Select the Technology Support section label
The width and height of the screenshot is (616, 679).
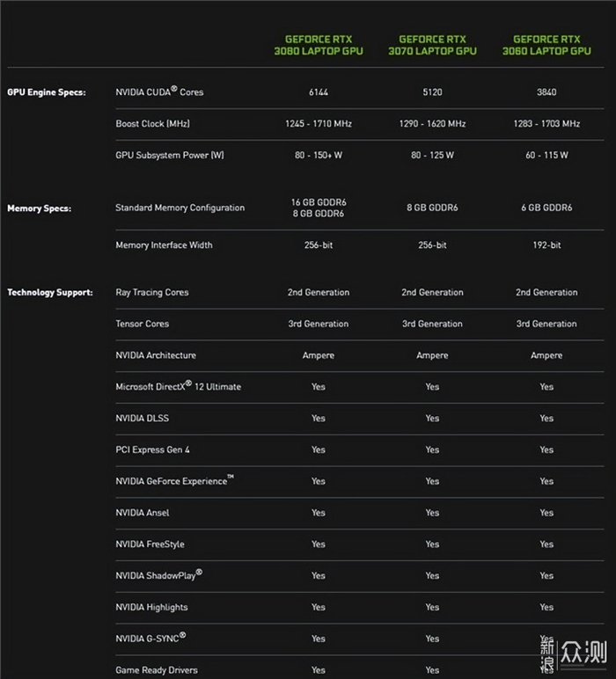(x=50, y=293)
